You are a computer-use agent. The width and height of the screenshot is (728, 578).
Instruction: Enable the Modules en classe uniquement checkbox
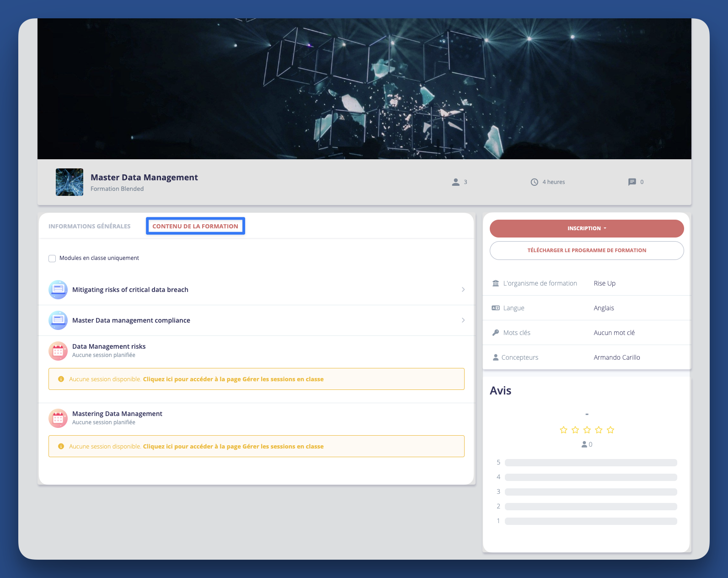tap(52, 259)
